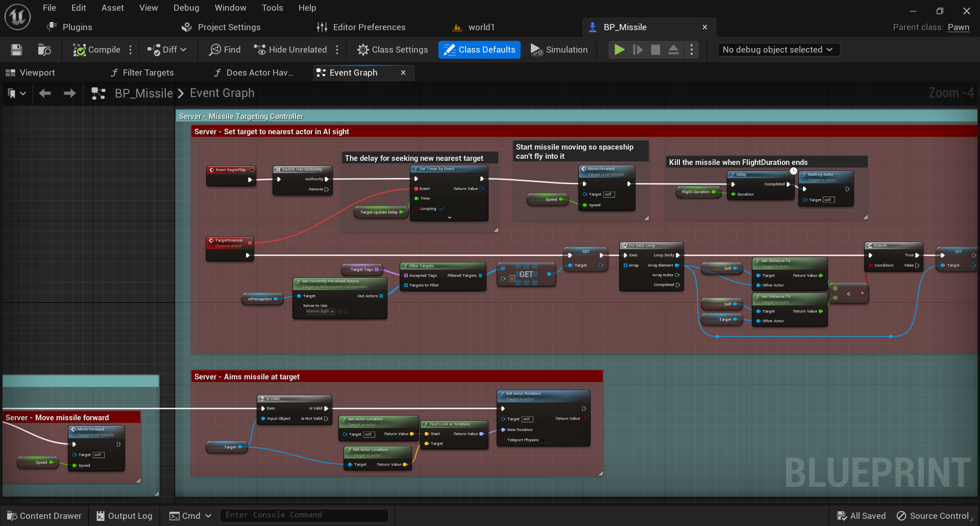This screenshot has height=526, width=980.
Task: Switch to world1 level tab
Action: 474,27
